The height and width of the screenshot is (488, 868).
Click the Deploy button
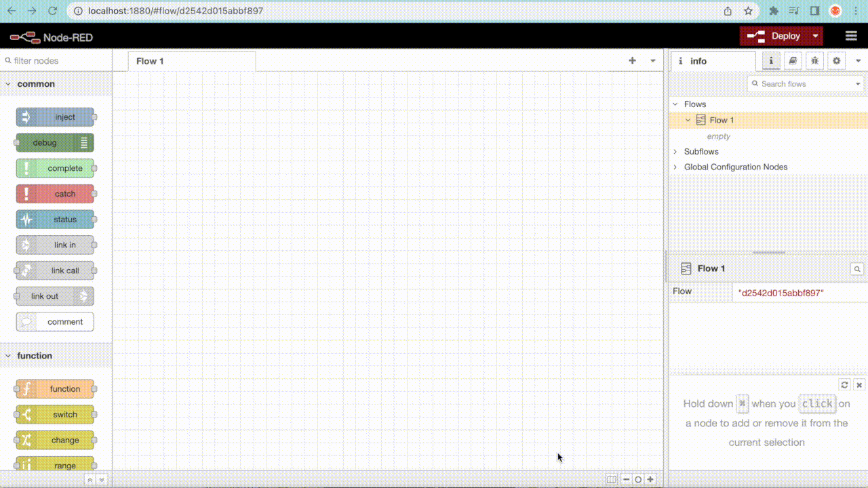pyautogui.click(x=781, y=35)
